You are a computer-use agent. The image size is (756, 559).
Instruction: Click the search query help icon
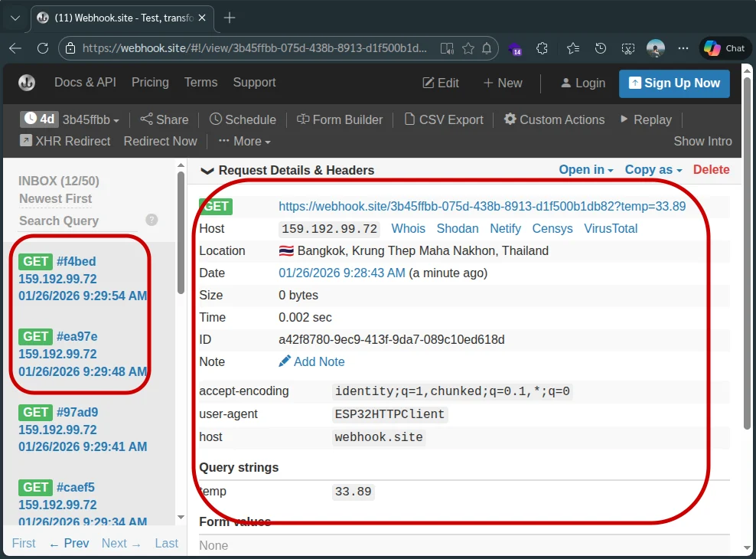[x=152, y=220]
